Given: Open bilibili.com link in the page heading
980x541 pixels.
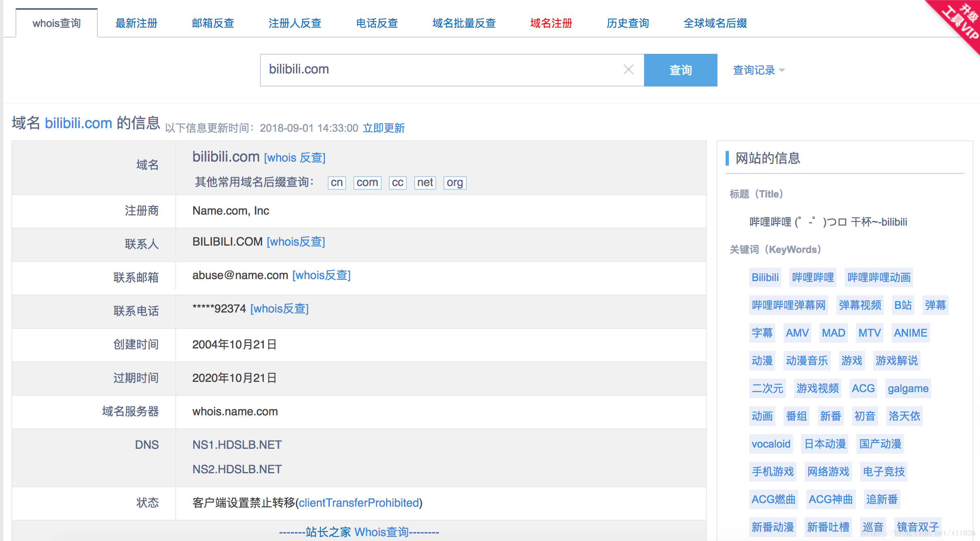Looking at the screenshot, I should click(78, 123).
